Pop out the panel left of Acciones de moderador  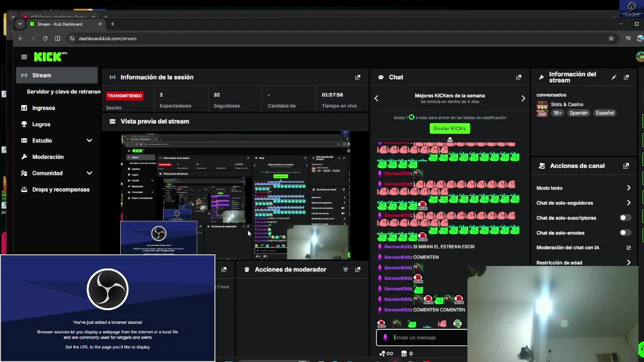(224, 269)
